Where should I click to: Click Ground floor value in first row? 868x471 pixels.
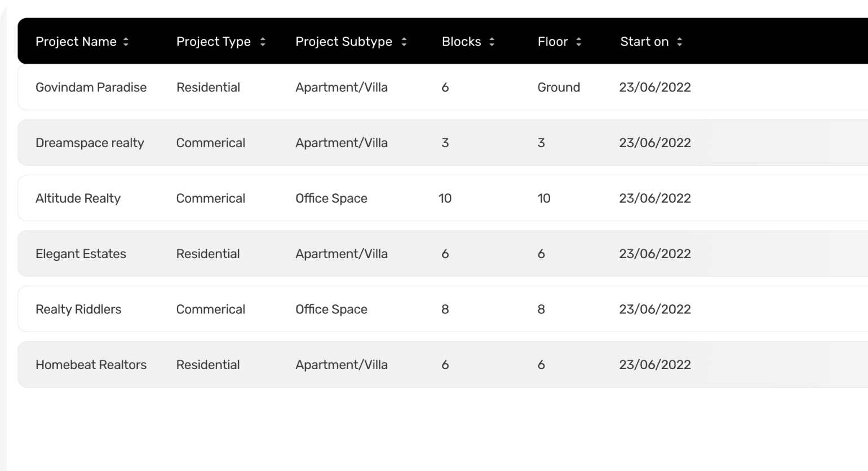pos(559,87)
